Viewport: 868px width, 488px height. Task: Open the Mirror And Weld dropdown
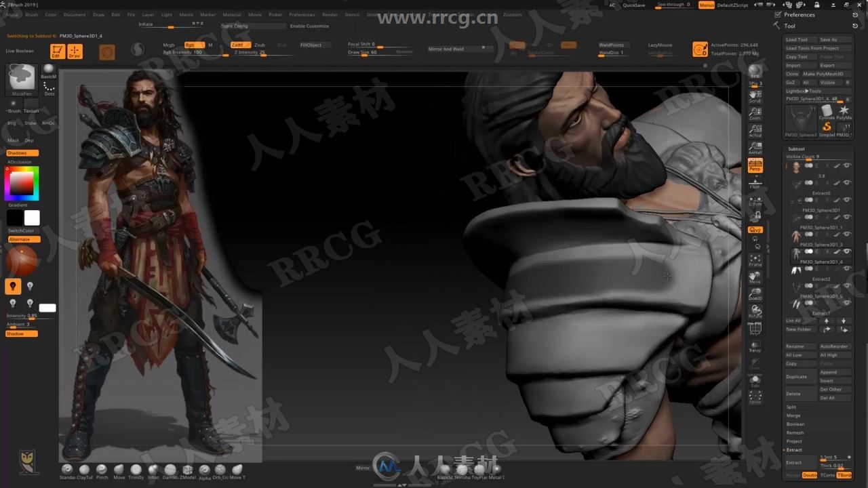(x=460, y=49)
